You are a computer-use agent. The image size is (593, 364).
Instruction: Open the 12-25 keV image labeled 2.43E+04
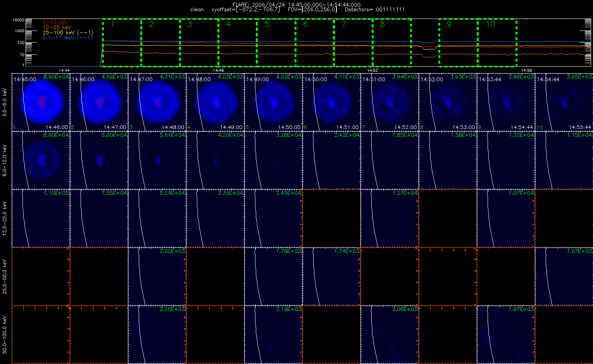click(x=273, y=218)
